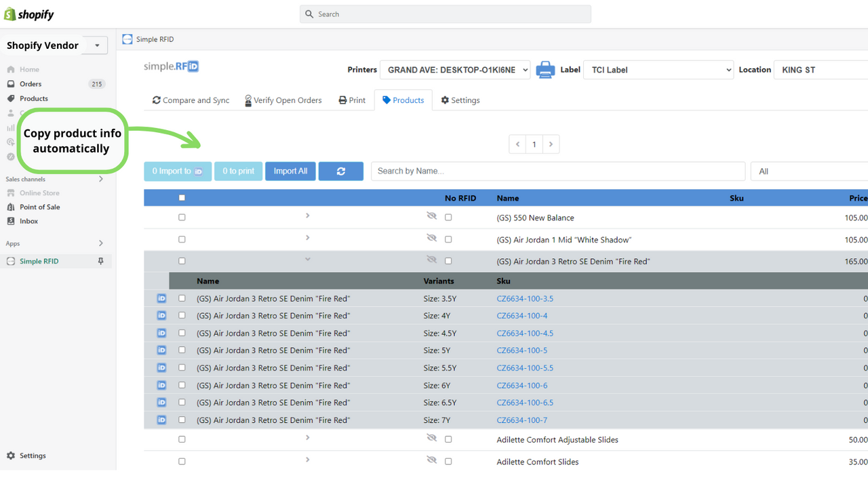Tick checkbox for Size 5Y variant row

[x=182, y=350]
